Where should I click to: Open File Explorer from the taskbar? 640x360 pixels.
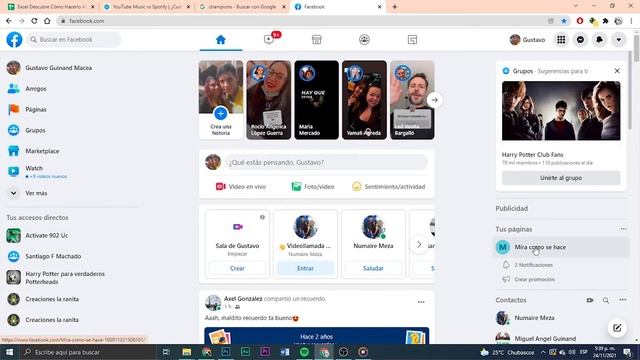click(187, 352)
